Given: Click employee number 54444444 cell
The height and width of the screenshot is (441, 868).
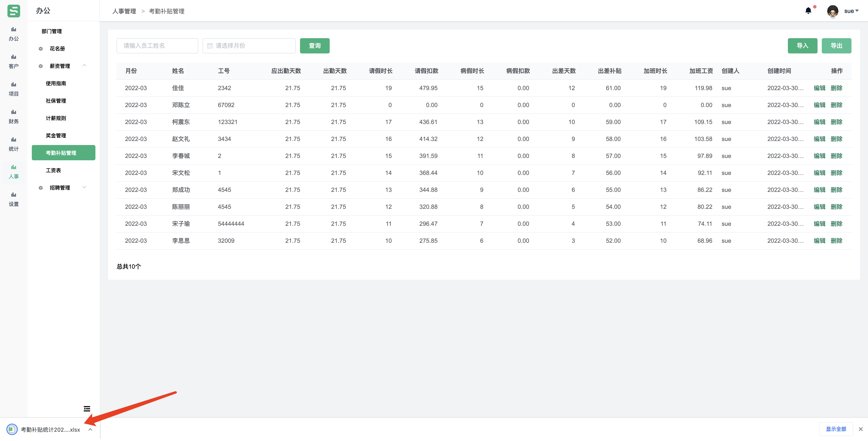Looking at the screenshot, I should 231,224.
